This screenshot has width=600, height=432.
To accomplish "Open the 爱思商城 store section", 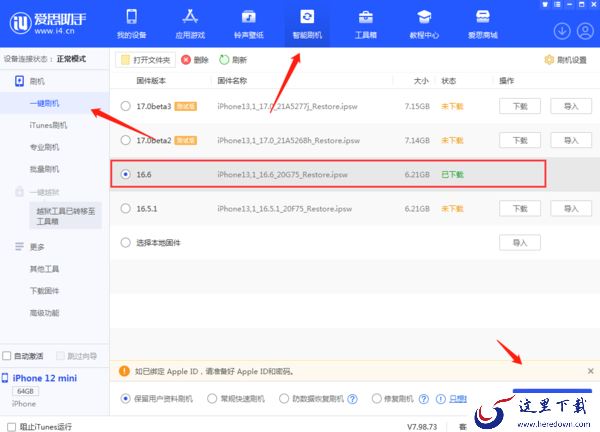I will (483, 24).
